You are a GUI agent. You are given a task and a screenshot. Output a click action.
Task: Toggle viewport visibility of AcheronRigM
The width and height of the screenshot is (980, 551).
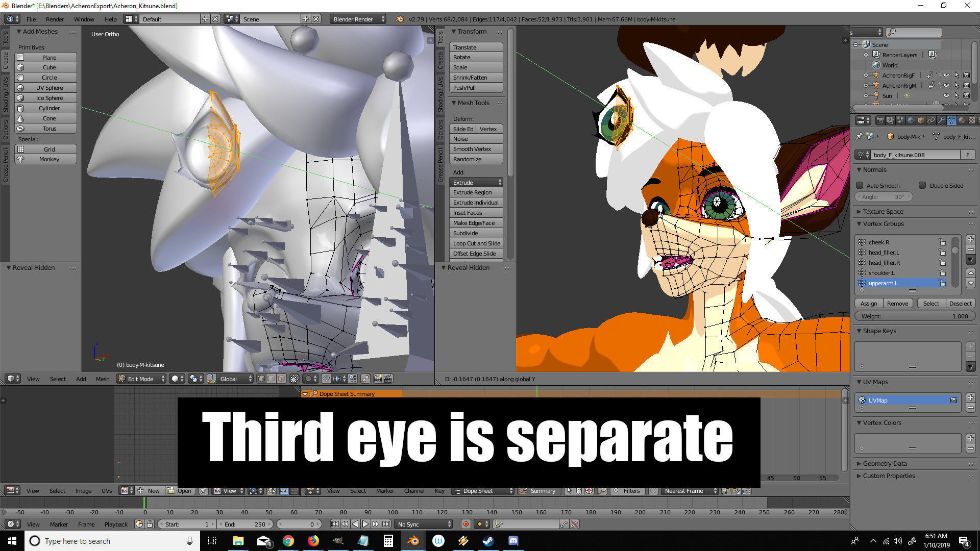tap(946, 85)
